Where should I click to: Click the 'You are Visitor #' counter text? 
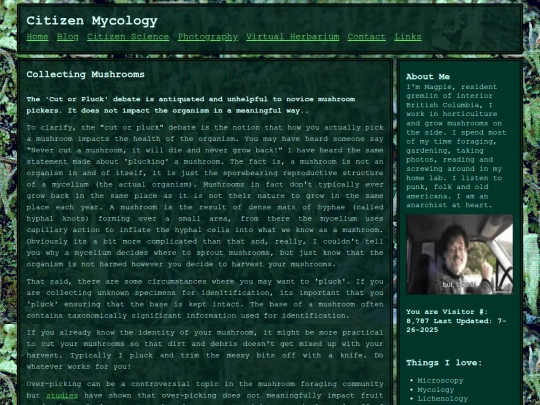click(456, 321)
